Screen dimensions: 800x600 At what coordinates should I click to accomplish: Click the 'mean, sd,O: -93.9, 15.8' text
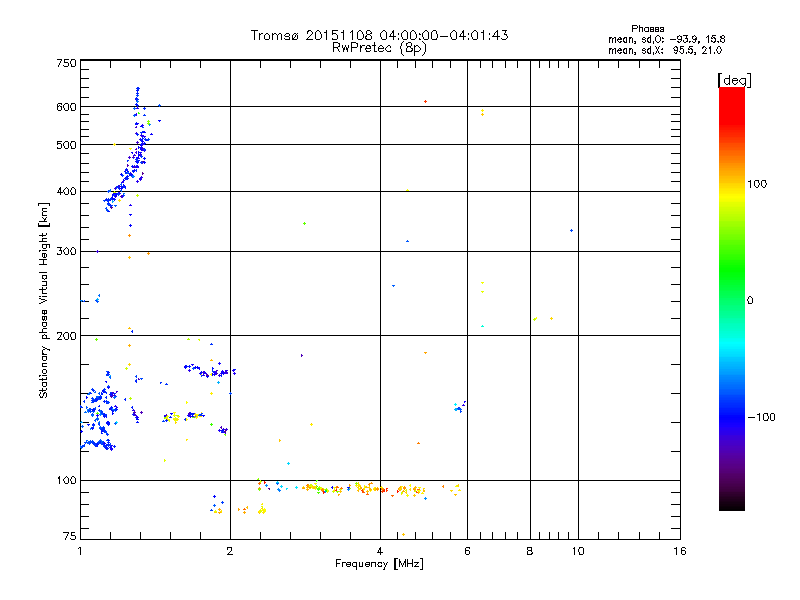(666, 39)
